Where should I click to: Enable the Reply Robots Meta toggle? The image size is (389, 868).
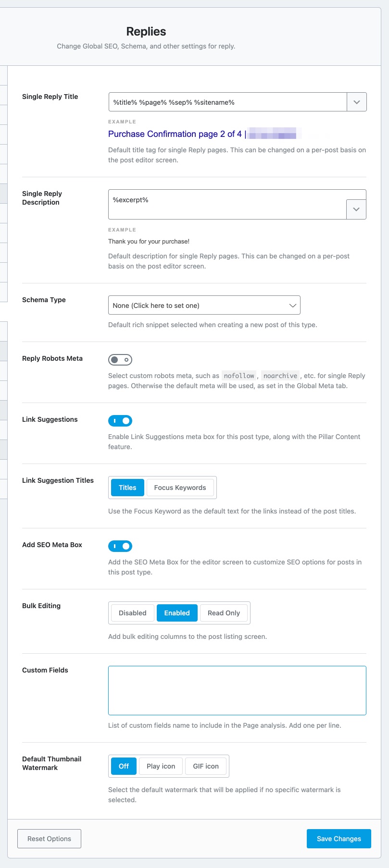tap(120, 360)
